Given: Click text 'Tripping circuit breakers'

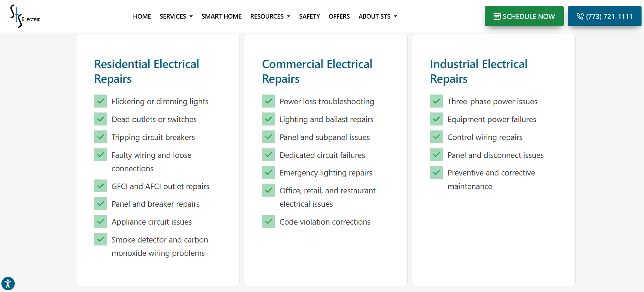Looking at the screenshot, I should [x=153, y=137].
